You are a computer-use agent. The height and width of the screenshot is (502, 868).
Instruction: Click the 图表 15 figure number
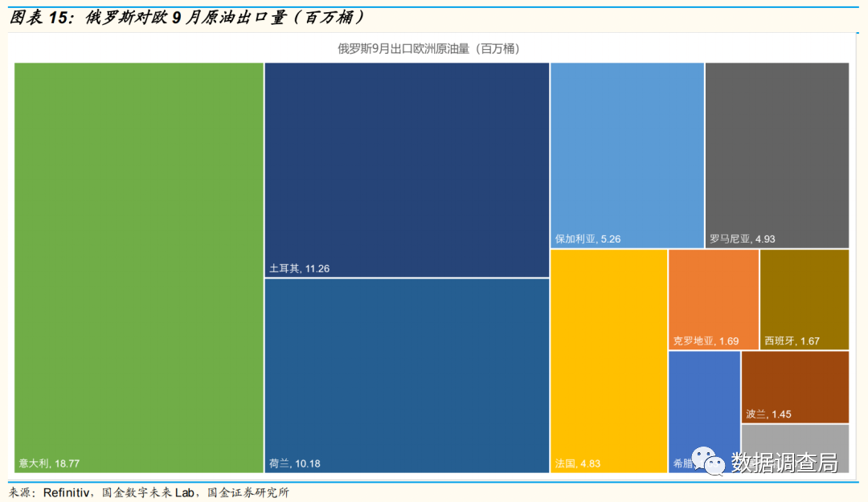40,17
